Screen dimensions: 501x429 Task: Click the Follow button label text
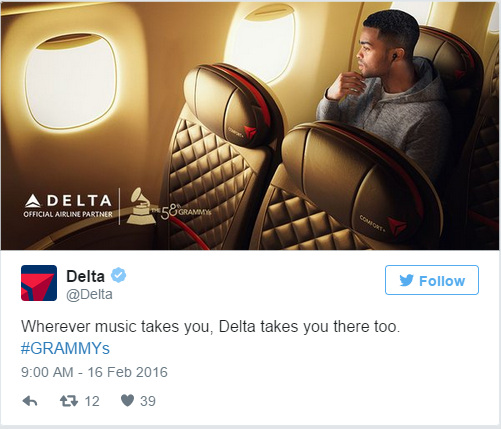[x=442, y=281]
